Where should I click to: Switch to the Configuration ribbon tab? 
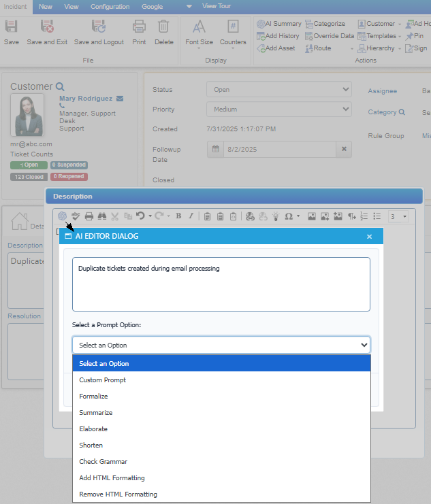point(110,7)
